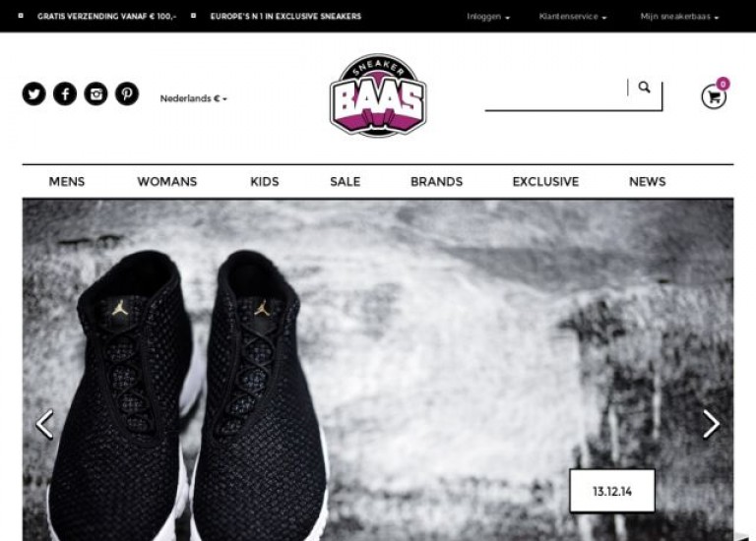The height and width of the screenshot is (541, 756).
Task: Open the Pinterest icon link
Action: 127,93
